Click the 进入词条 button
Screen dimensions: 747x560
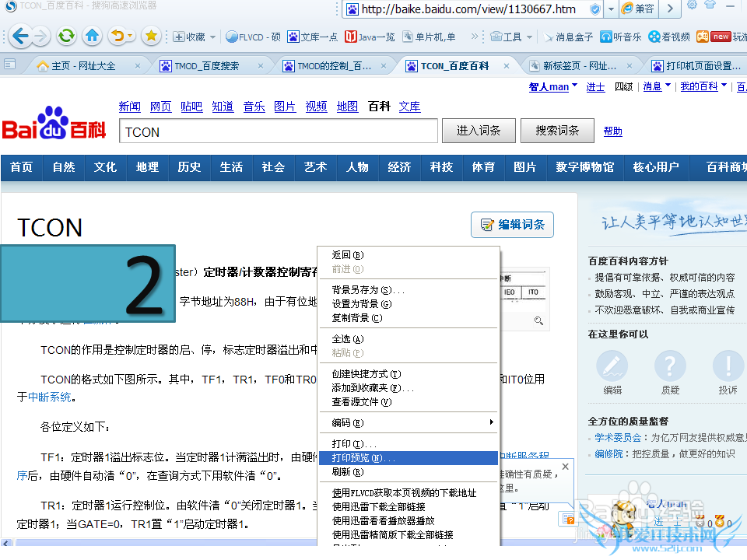click(x=478, y=131)
